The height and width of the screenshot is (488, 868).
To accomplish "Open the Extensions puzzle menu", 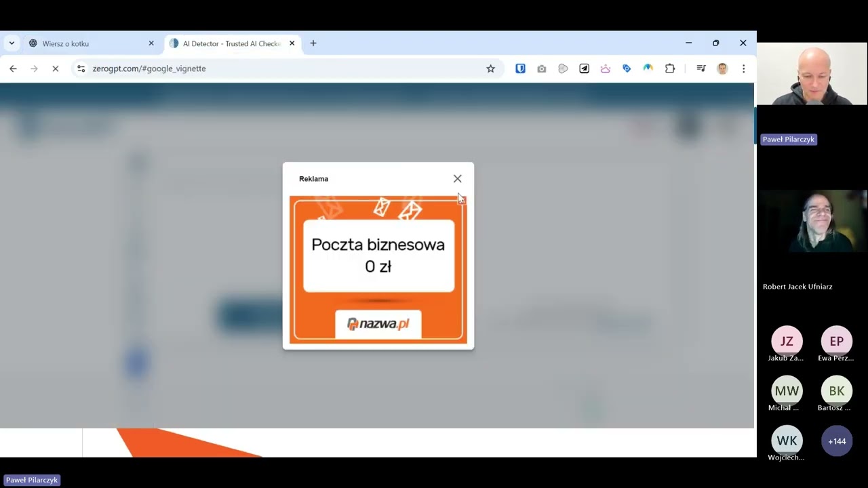I will coord(670,68).
